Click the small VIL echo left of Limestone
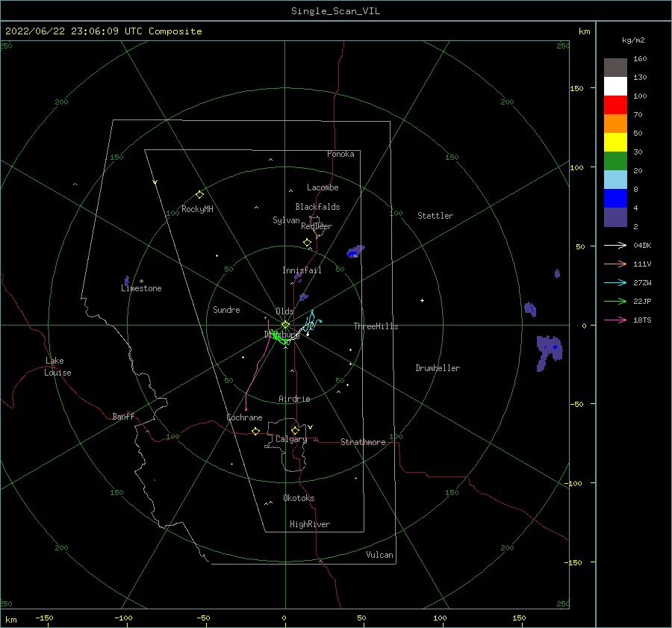 (127, 281)
